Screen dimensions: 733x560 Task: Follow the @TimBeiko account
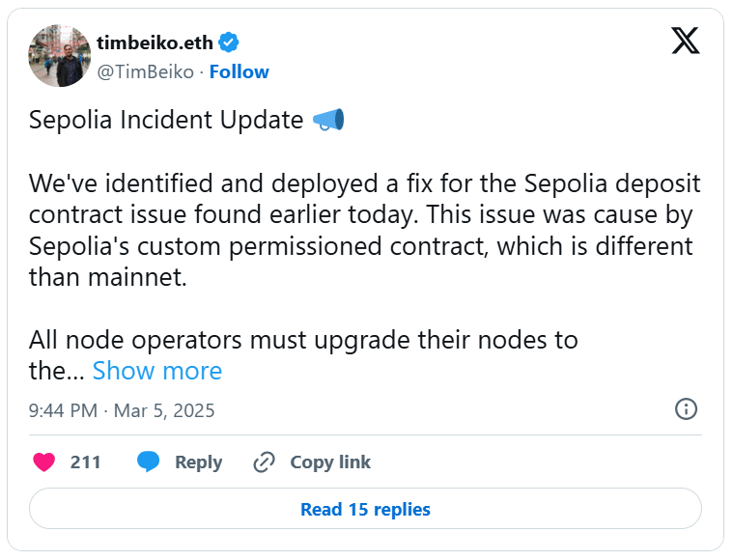click(240, 72)
